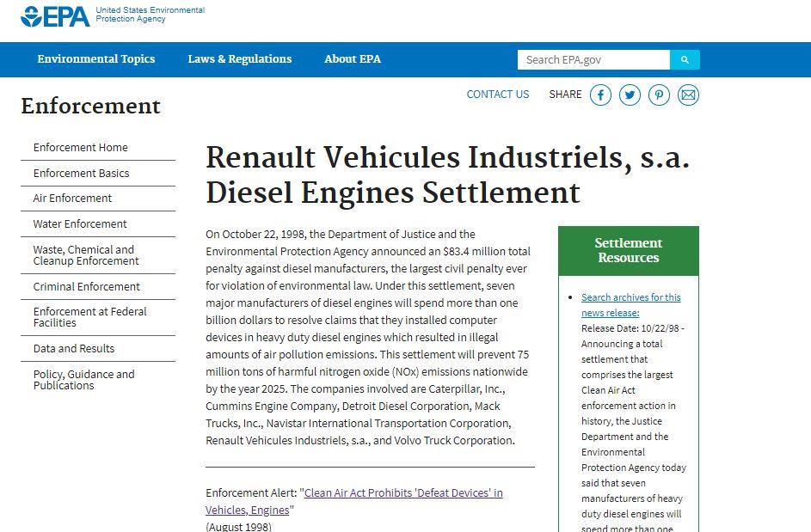Open About EPA menu
Viewport: 811px width, 532px height.
(353, 59)
